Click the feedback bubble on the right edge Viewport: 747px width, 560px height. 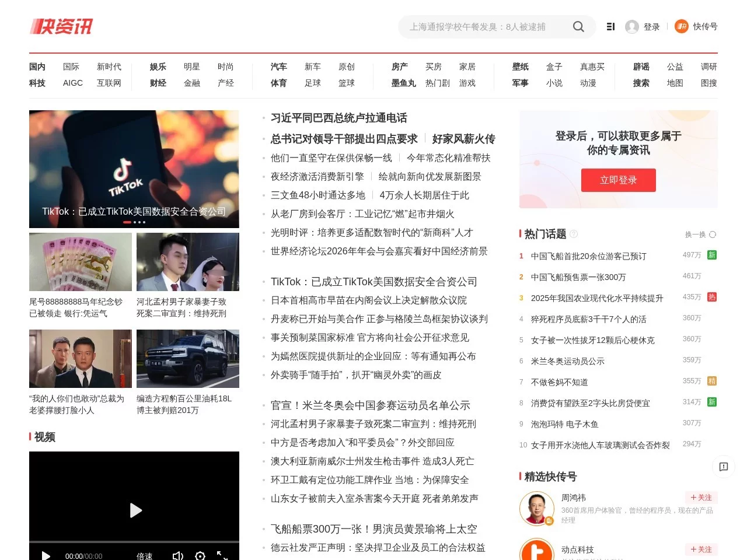coord(724,467)
